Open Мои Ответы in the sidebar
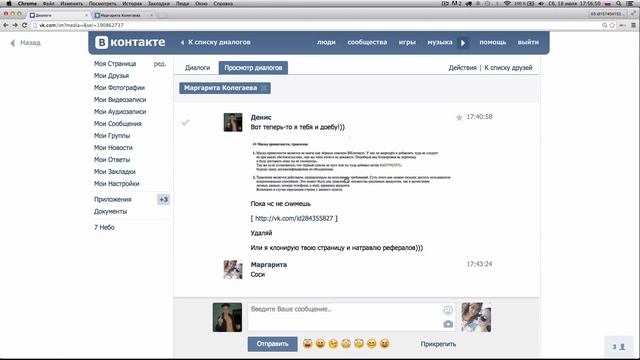Screen dimensions: 640x360 (x=112, y=160)
